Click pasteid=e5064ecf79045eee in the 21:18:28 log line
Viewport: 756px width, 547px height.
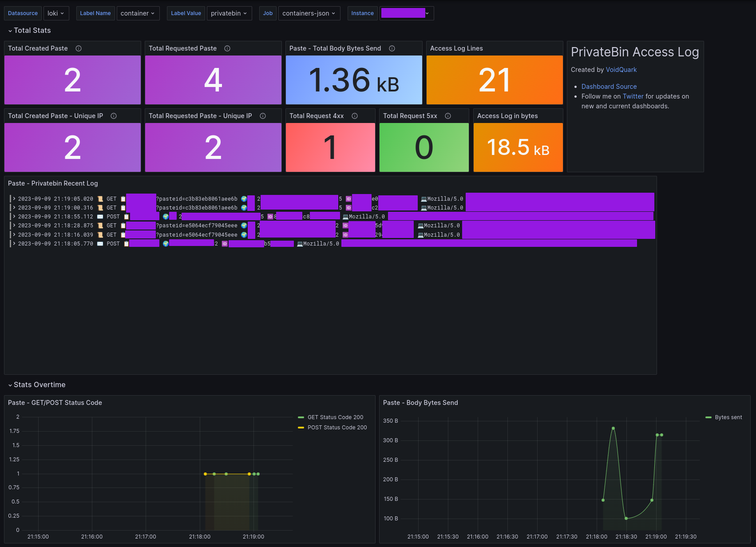point(198,226)
